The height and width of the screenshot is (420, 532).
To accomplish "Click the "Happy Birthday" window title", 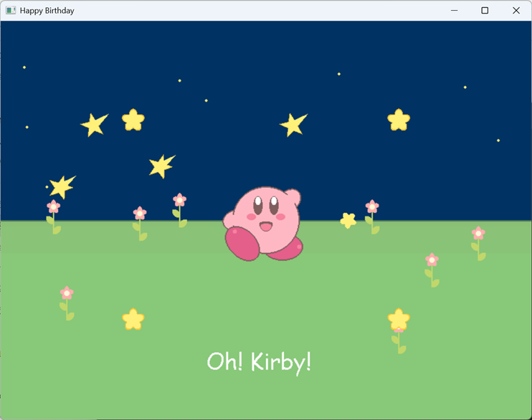I will 47,11.
